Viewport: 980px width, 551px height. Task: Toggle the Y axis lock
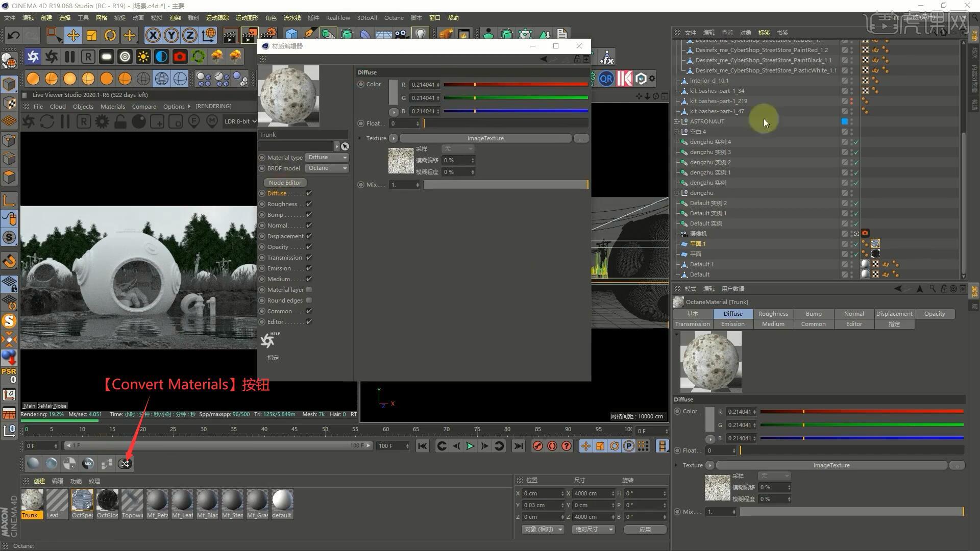(x=171, y=35)
